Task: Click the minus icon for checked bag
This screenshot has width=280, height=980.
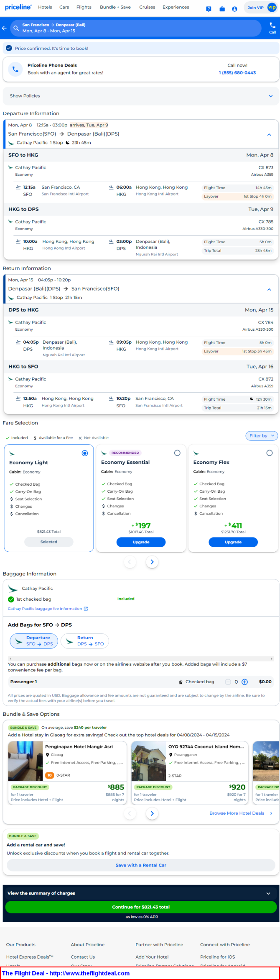Action: pyautogui.click(x=228, y=682)
